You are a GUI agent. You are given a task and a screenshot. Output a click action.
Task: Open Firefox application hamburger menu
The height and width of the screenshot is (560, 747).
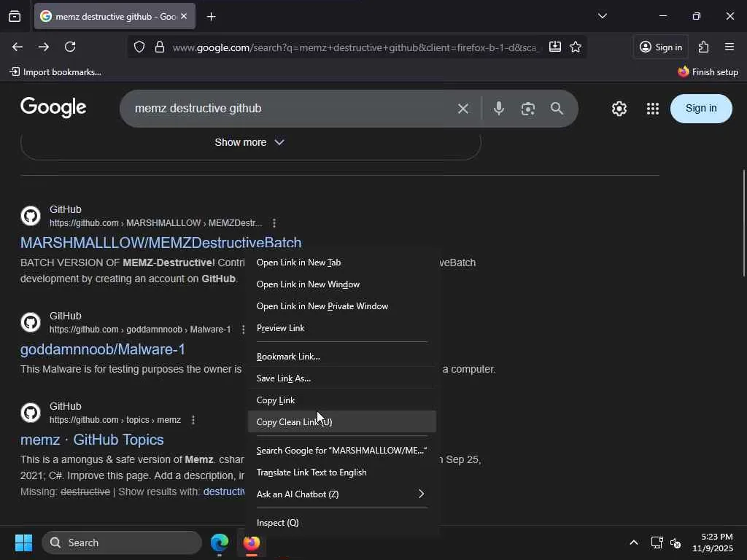(729, 47)
